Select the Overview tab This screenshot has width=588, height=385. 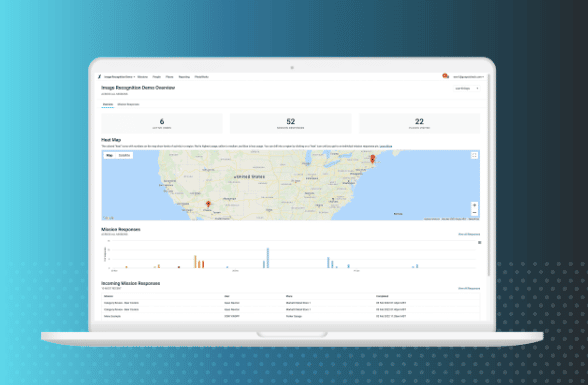pyautogui.click(x=108, y=105)
